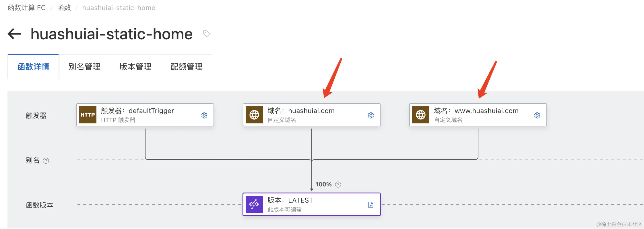The image size is (644, 229).
Task: Select the 版本: LATEST card
Action: point(312,204)
